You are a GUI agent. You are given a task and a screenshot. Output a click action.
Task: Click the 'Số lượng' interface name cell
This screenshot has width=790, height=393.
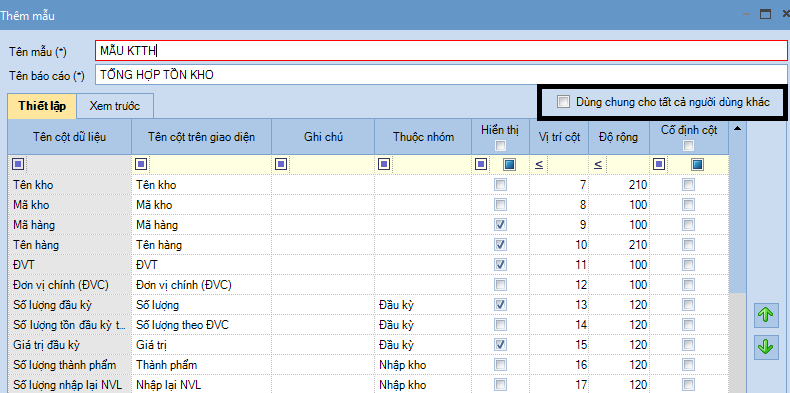click(202, 305)
